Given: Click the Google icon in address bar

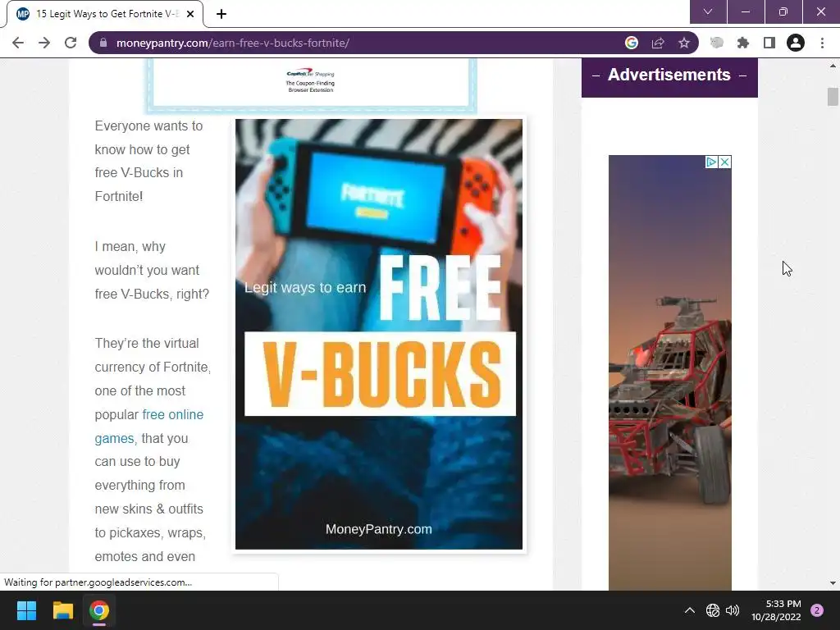Looking at the screenshot, I should click(x=632, y=43).
